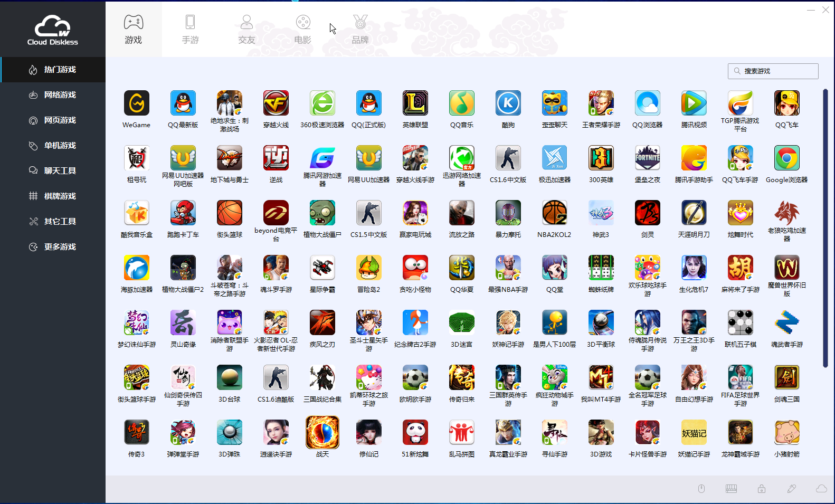Open 街头篮球 basketball icon

pyautogui.click(x=230, y=213)
